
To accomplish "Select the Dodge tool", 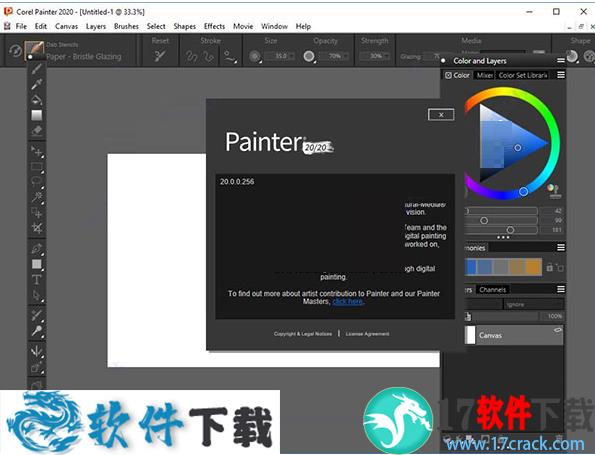I will pyautogui.click(x=36, y=331).
